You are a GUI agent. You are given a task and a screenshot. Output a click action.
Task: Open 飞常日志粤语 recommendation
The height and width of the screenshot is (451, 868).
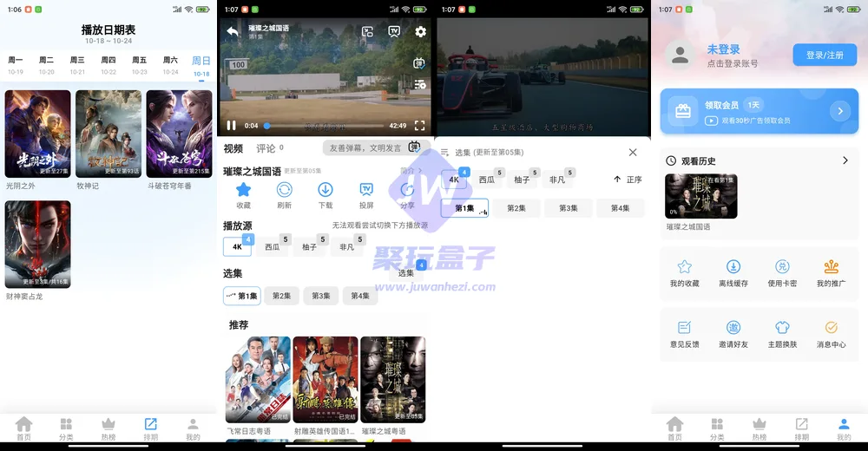coord(258,380)
